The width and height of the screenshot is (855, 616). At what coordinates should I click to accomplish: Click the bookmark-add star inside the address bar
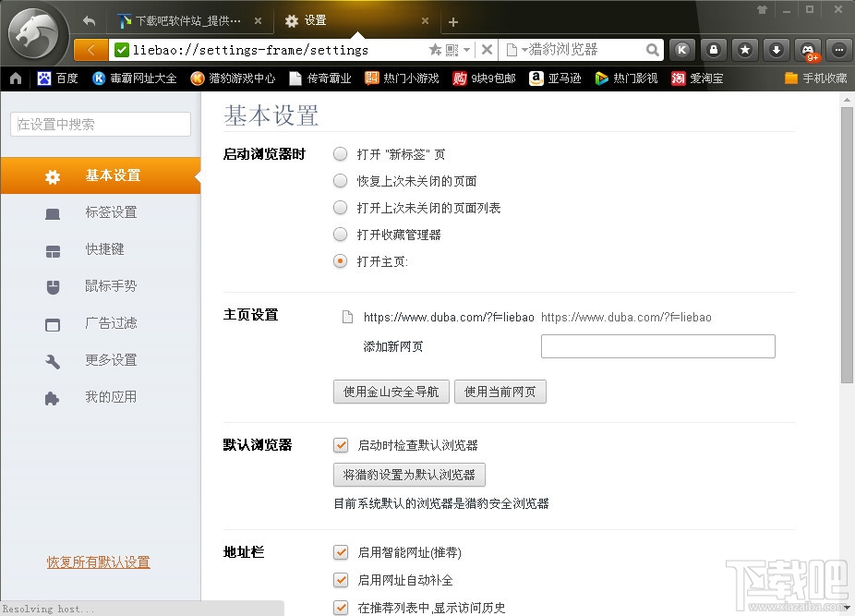click(x=434, y=50)
